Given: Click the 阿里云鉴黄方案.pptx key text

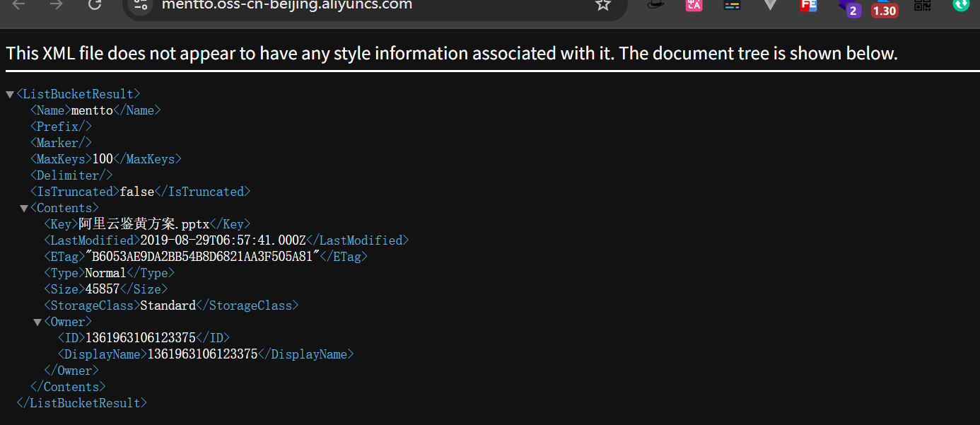Looking at the screenshot, I should click(144, 224).
